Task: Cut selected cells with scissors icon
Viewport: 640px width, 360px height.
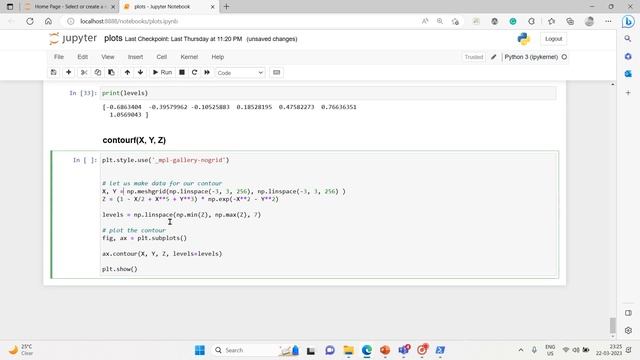Action: coord(84,72)
